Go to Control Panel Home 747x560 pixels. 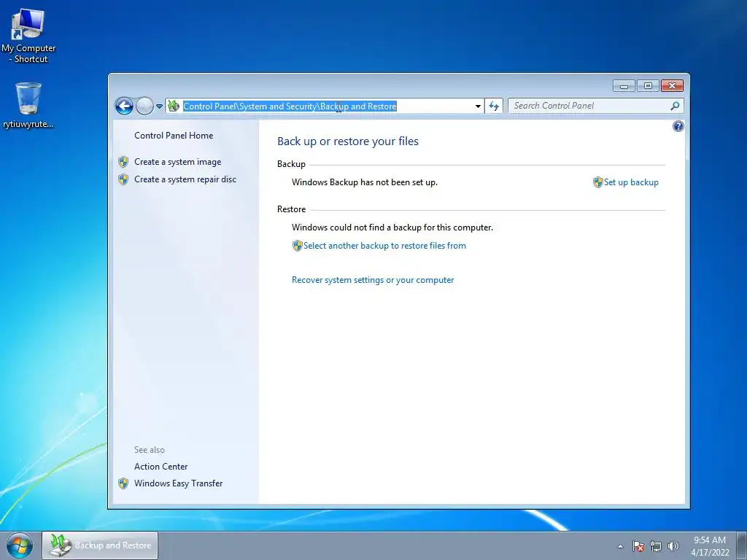click(174, 135)
